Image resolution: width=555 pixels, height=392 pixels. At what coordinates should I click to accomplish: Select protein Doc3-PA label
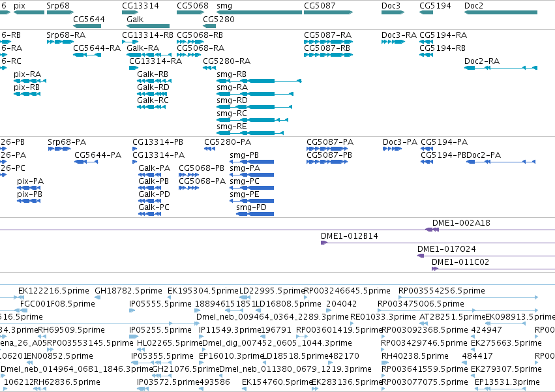click(x=400, y=142)
